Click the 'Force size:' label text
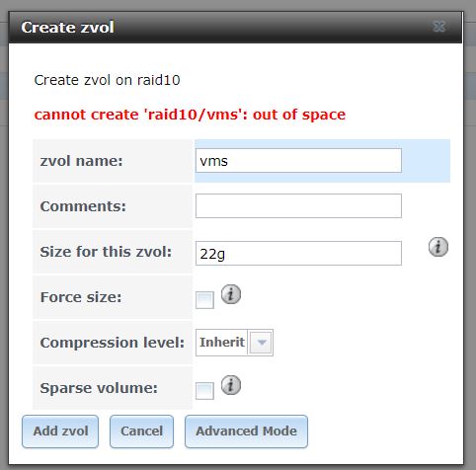Screen dimensions: 476x470 tap(81, 297)
